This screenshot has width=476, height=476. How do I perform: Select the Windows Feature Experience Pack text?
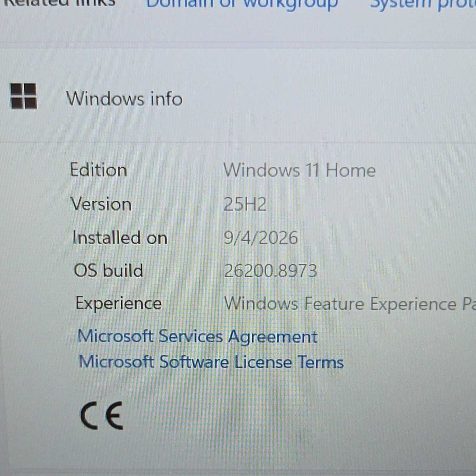click(350, 304)
